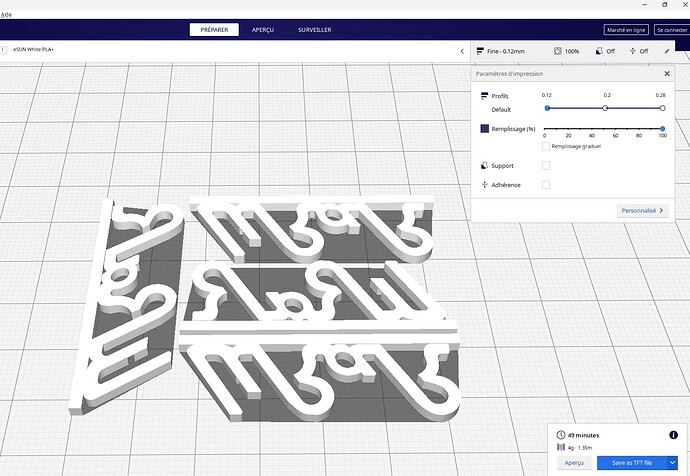Minimize the application window
The width and height of the screenshot is (690, 476).
[x=645, y=4]
